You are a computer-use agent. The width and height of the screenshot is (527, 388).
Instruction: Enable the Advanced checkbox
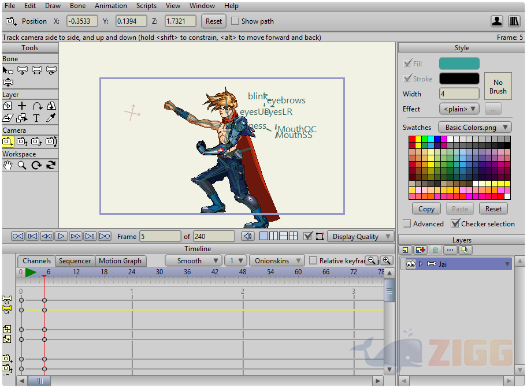407,224
